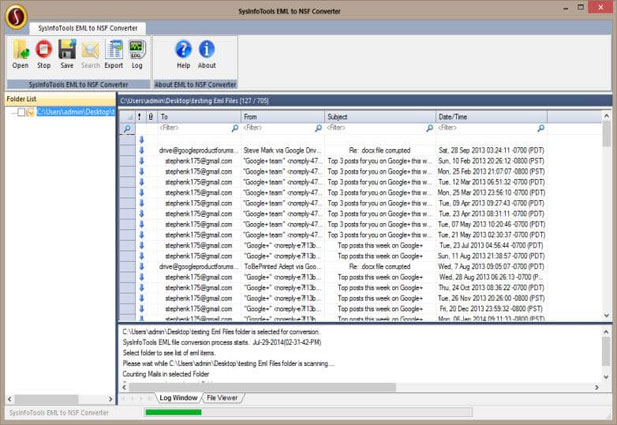Click folder list scroll right arrow

111,399
